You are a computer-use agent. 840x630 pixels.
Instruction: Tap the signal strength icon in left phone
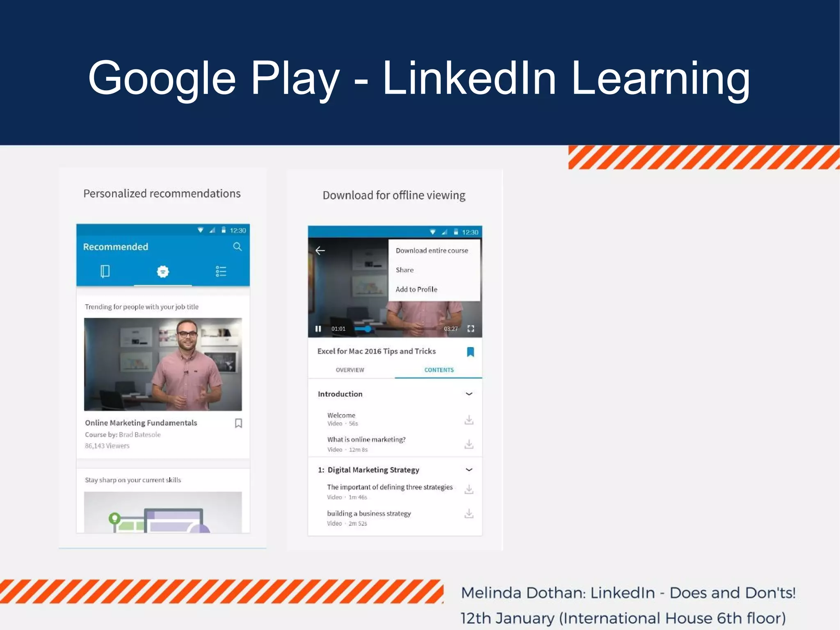[212, 230]
